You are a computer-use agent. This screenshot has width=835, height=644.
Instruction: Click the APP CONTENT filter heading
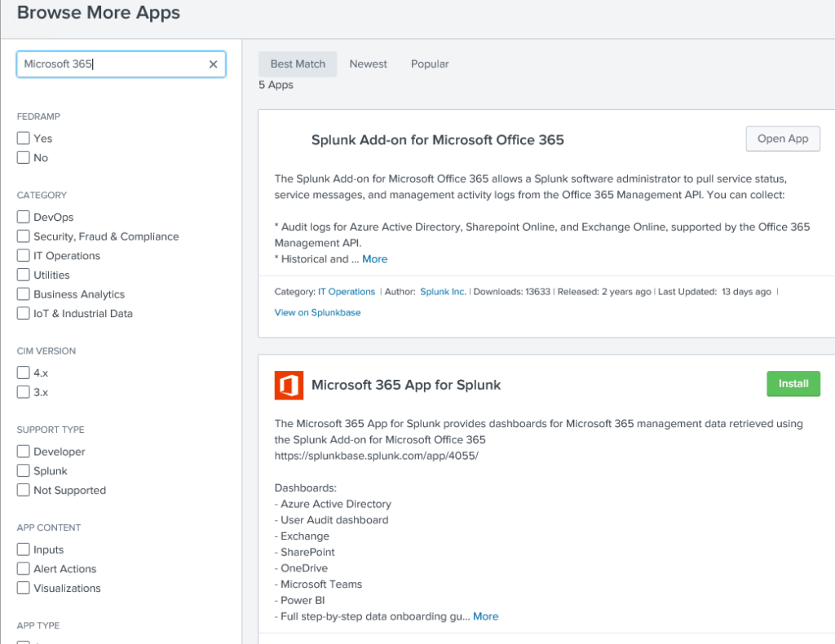49,527
